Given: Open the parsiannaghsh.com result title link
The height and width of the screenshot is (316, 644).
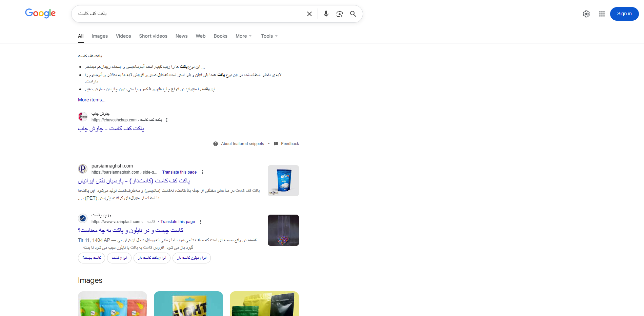Looking at the screenshot, I should point(134,181).
